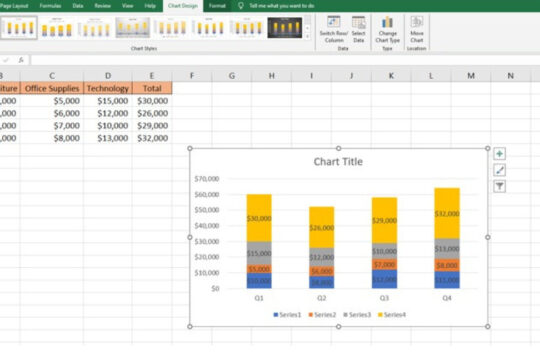Screen dimensions: 540x360
Task: Click the $70,000 vertical axis label
Action: point(207,178)
